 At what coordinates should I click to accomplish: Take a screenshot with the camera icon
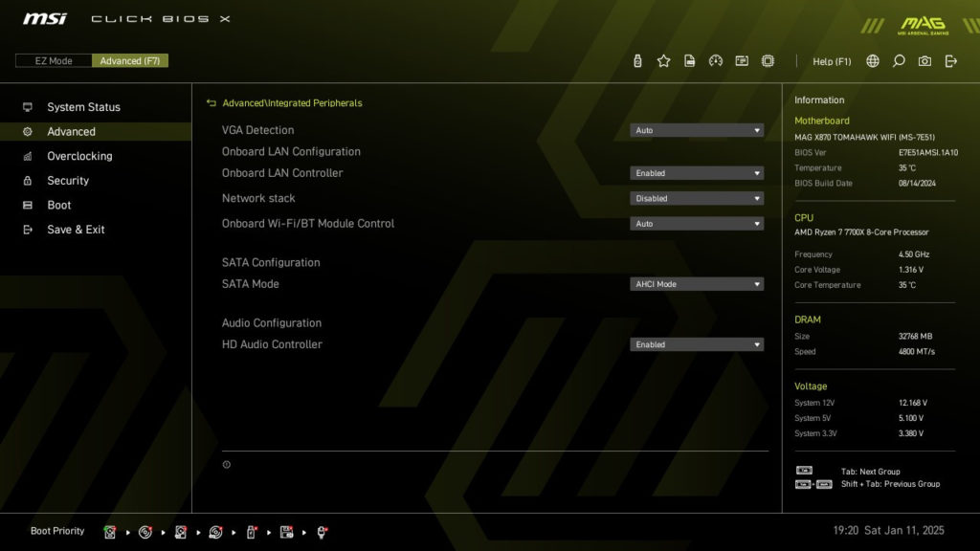(x=925, y=60)
